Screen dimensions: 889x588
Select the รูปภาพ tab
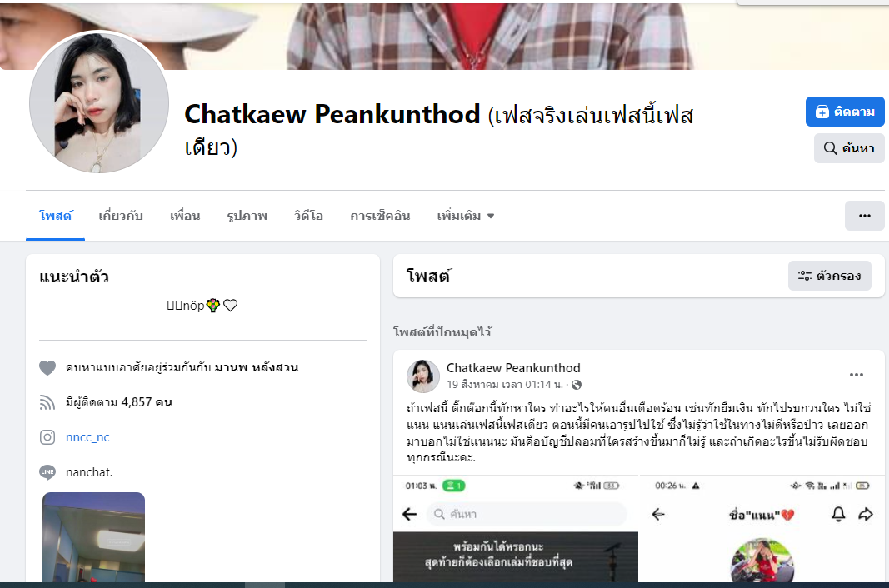coord(247,216)
